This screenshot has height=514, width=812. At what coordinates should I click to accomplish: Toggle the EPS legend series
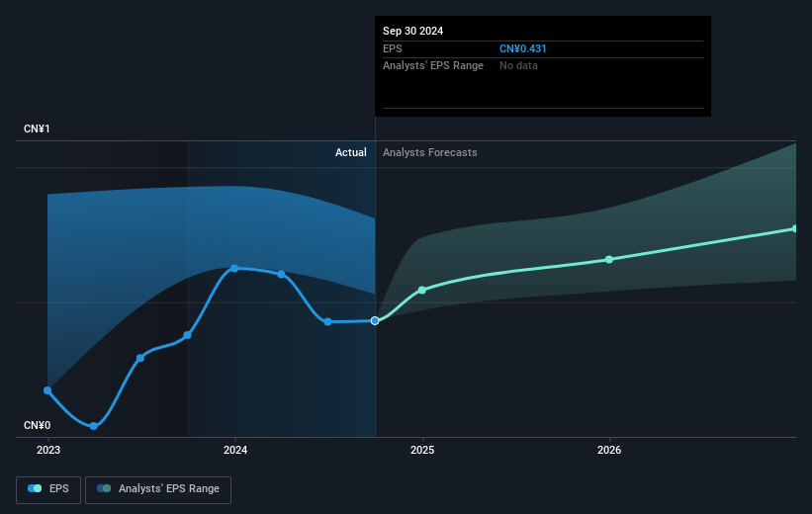(x=48, y=489)
